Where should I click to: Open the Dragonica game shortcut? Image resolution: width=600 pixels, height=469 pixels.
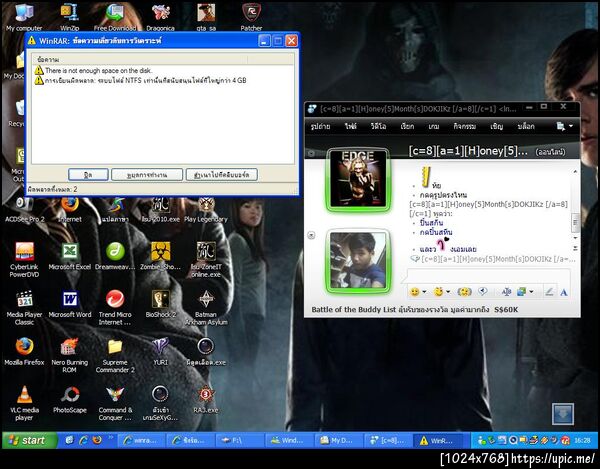(160, 16)
